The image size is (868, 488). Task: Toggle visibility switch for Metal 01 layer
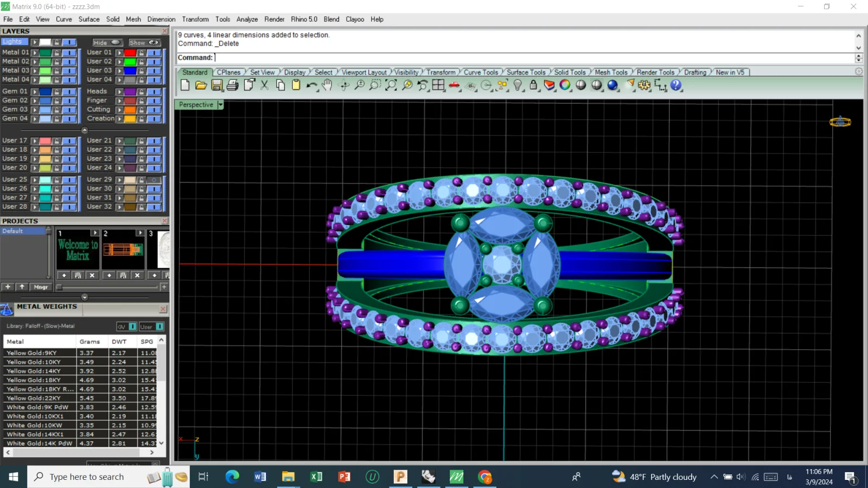pos(69,53)
